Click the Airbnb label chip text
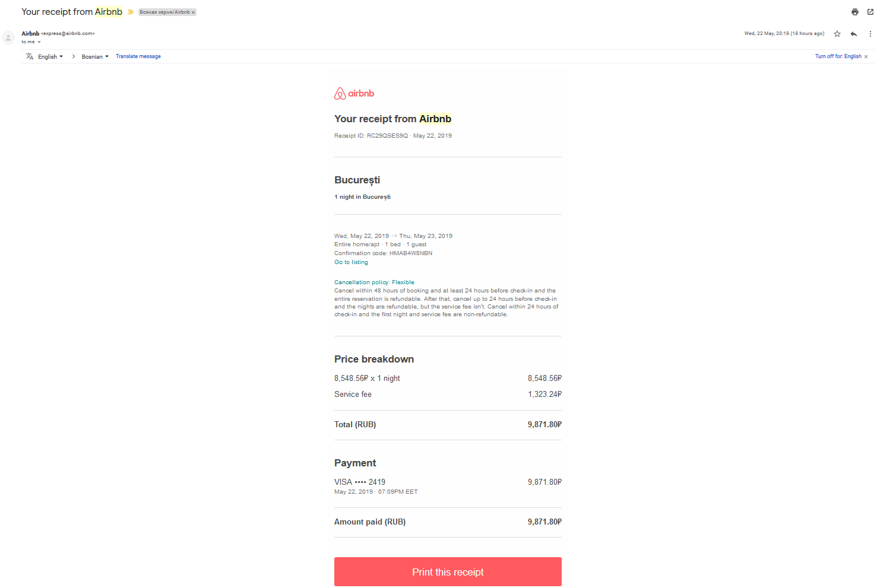The image size is (877, 588). [164, 12]
